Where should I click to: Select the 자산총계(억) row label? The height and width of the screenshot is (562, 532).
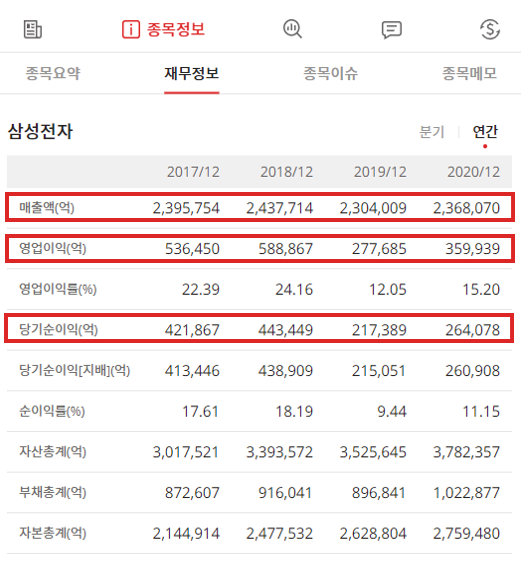click(53, 452)
